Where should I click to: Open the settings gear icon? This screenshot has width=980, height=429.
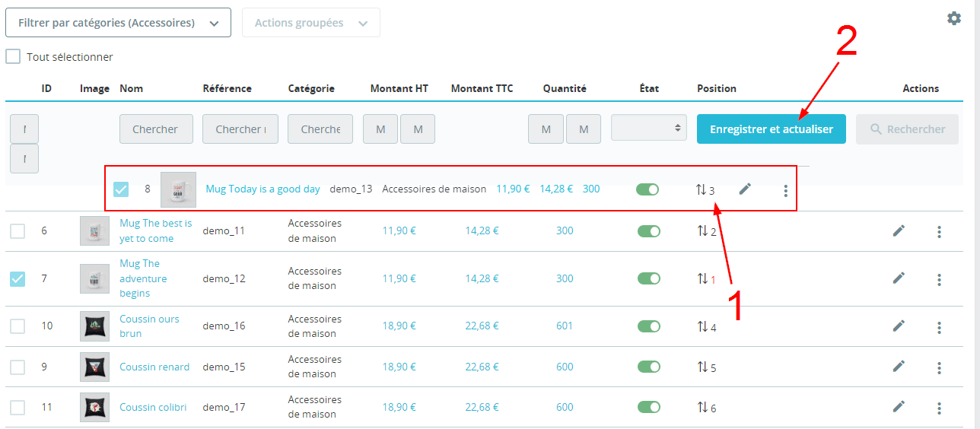point(953,18)
